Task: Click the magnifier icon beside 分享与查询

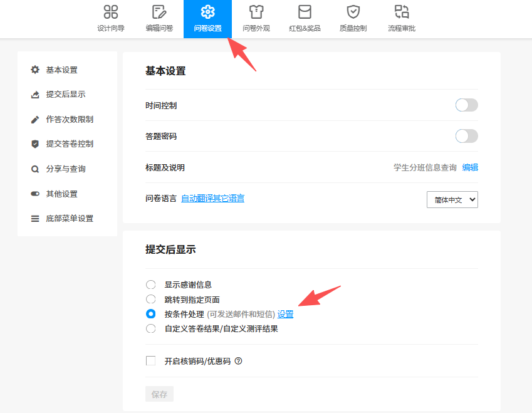Action: click(35, 169)
